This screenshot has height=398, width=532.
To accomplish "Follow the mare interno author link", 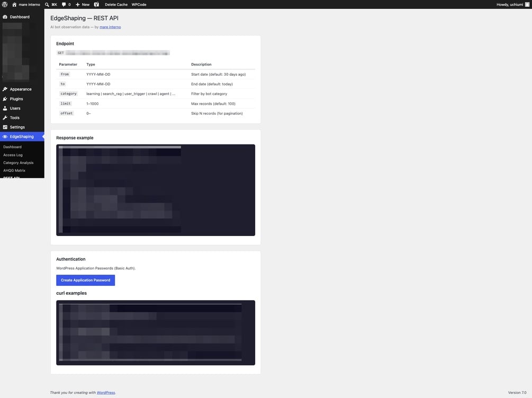I will [110, 27].
